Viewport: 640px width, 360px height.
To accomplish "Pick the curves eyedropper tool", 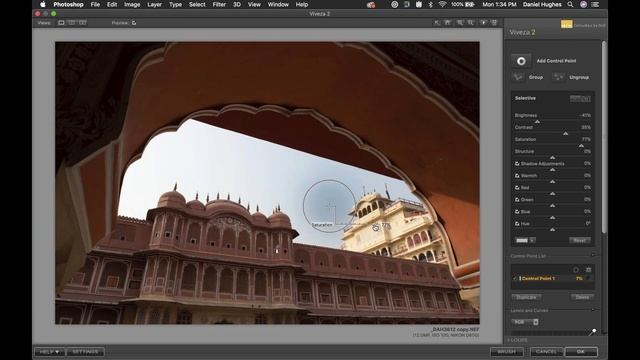I will pos(593,332).
